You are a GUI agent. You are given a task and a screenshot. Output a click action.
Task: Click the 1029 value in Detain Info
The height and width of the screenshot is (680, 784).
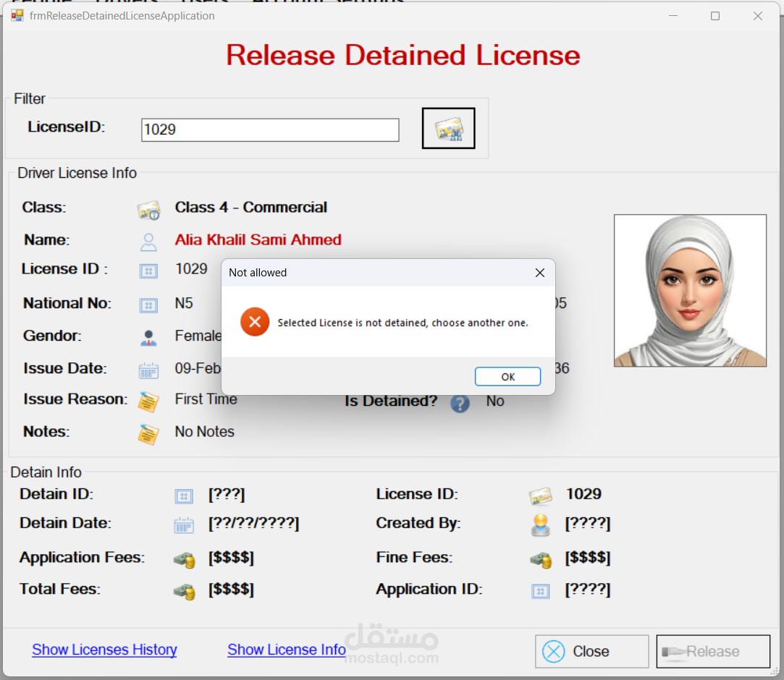coord(583,494)
